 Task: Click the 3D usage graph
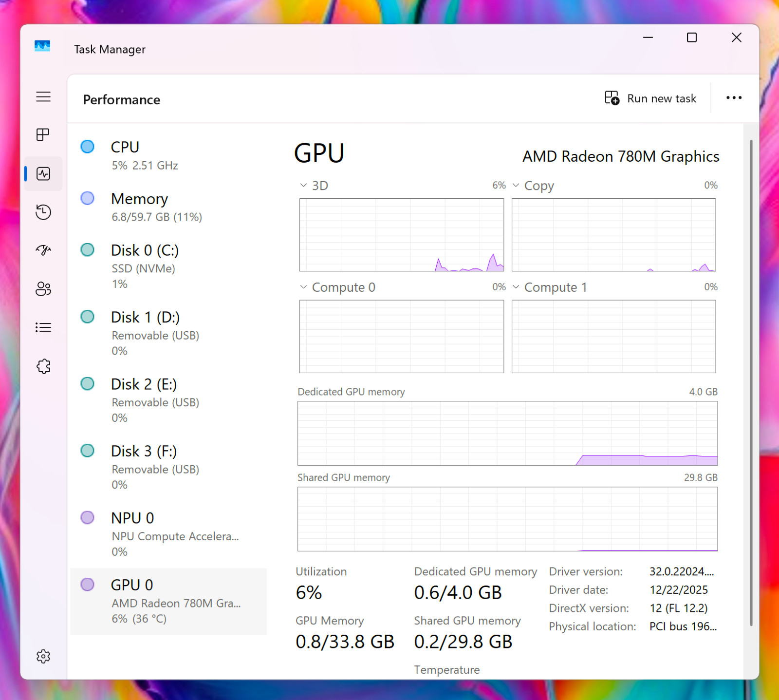tap(402, 235)
